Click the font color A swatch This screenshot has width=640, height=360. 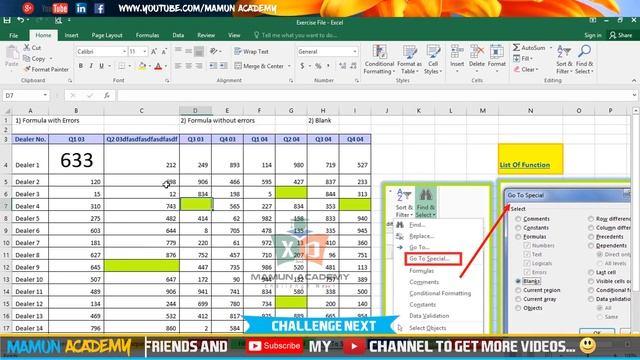[158, 66]
